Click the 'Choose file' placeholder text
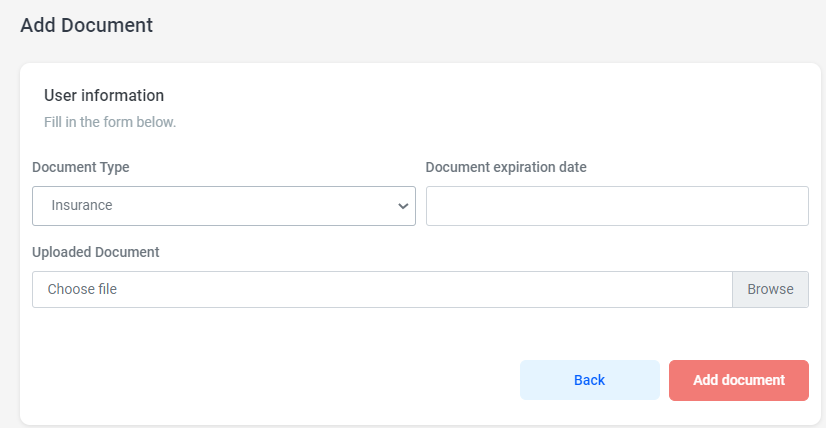826x428 pixels. [82, 289]
